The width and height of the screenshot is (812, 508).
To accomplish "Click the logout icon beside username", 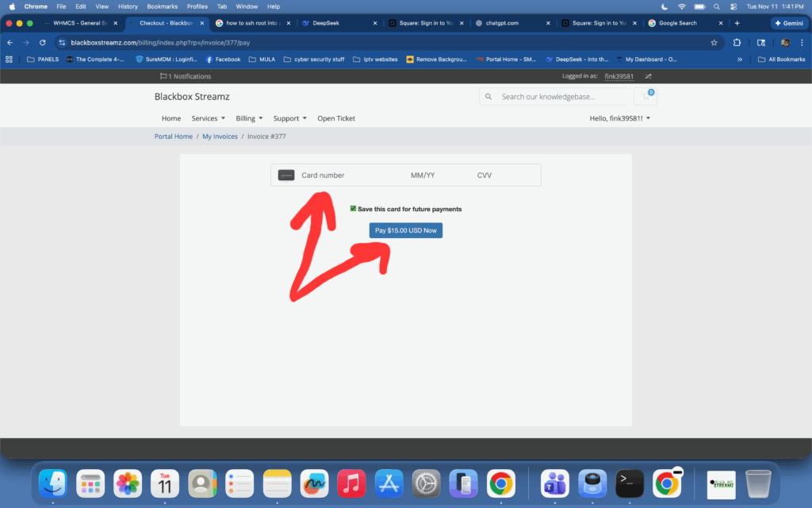I will click(648, 76).
